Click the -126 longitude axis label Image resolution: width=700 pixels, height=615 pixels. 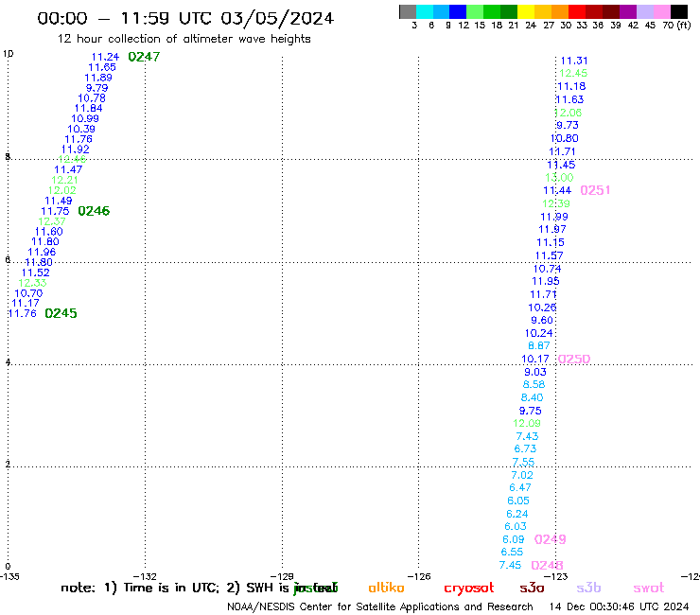pos(419,576)
